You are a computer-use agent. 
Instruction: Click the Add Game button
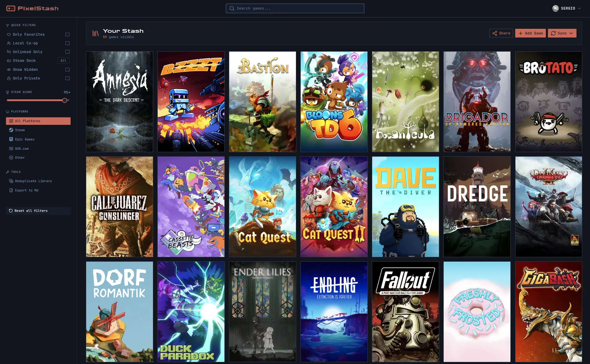pyautogui.click(x=531, y=33)
